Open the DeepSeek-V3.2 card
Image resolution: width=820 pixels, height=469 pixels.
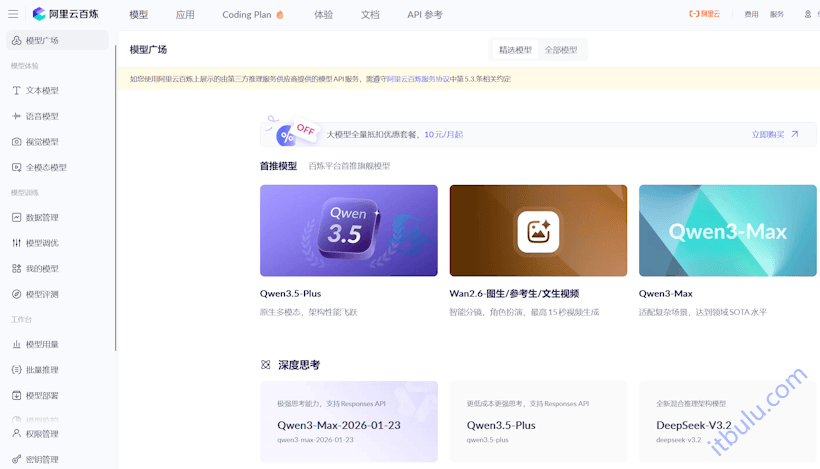(727, 421)
